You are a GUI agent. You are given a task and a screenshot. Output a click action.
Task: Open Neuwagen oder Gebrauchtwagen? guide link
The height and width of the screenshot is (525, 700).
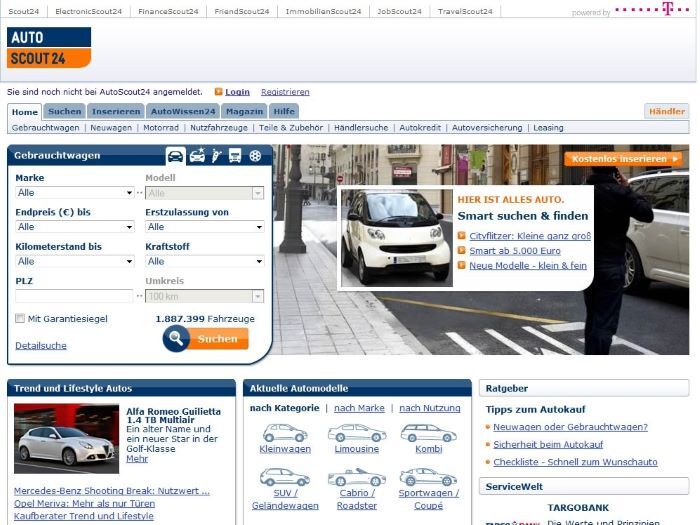(570, 427)
